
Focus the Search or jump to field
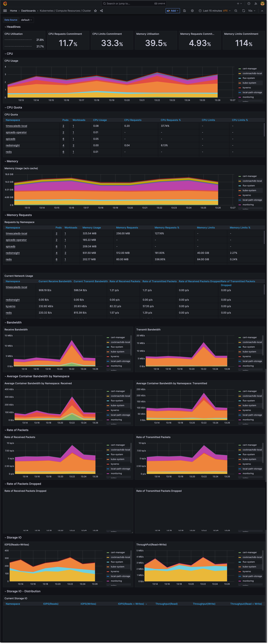pyautogui.click(x=134, y=4)
